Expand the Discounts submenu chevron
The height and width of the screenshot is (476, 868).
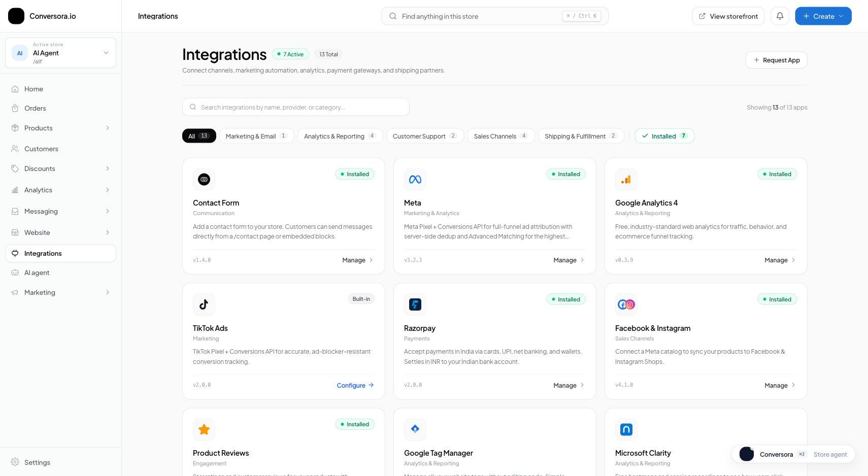[x=108, y=168]
